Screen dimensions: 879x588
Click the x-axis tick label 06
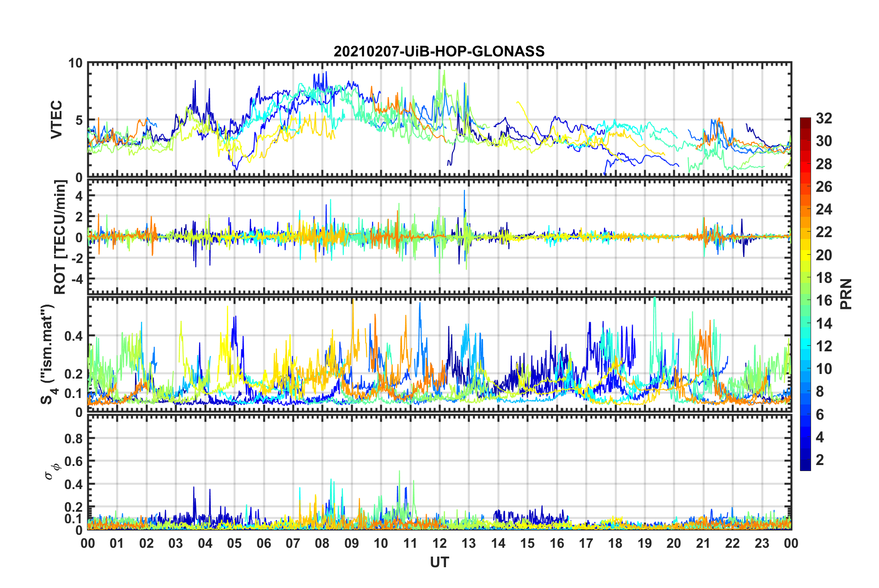point(264,543)
